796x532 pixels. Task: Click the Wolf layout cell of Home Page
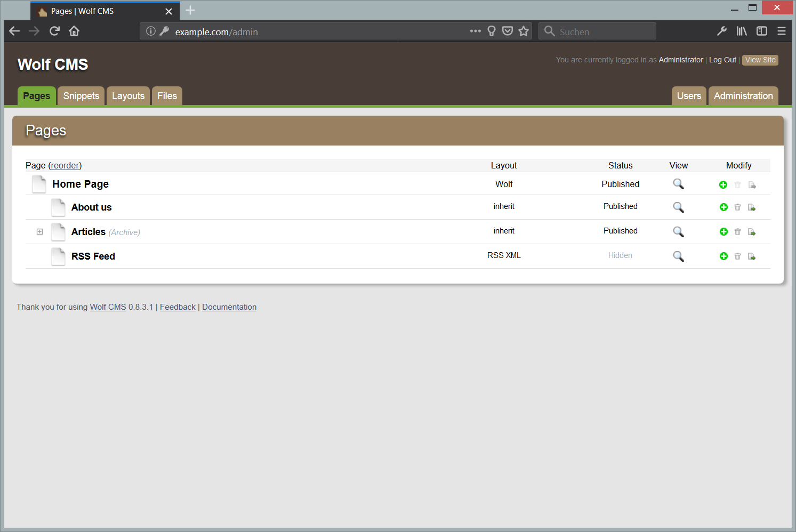click(504, 184)
